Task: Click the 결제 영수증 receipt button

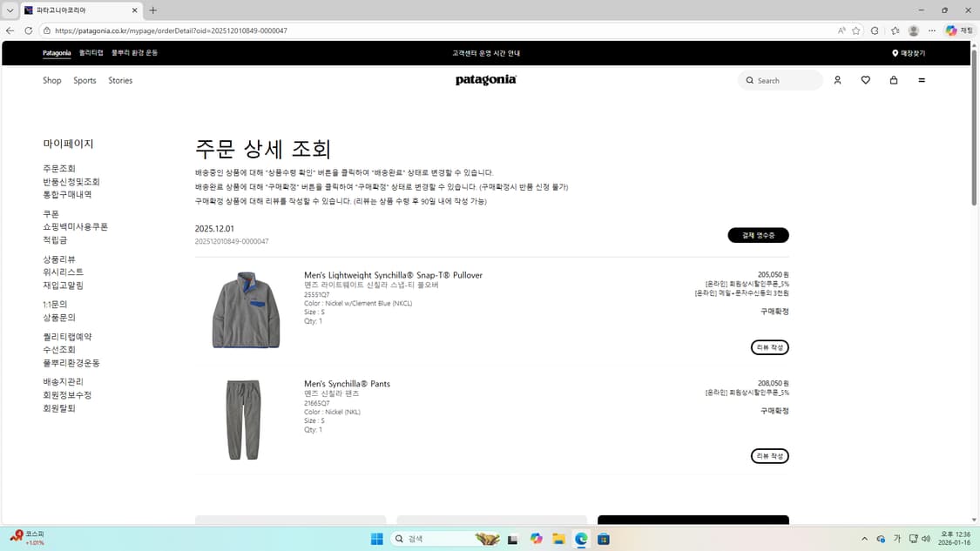Action: click(758, 235)
